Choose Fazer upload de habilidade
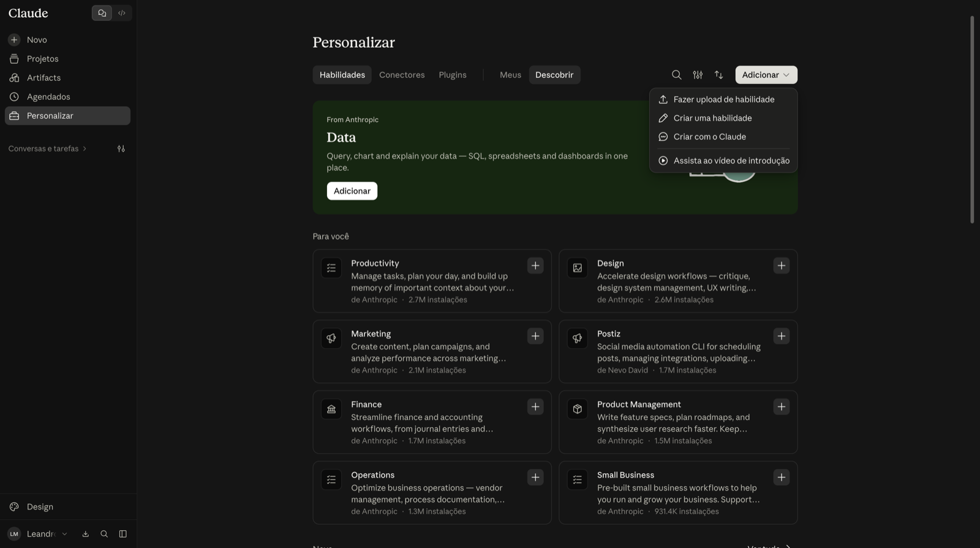Image resolution: width=980 pixels, height=548 pixels. 723,99
